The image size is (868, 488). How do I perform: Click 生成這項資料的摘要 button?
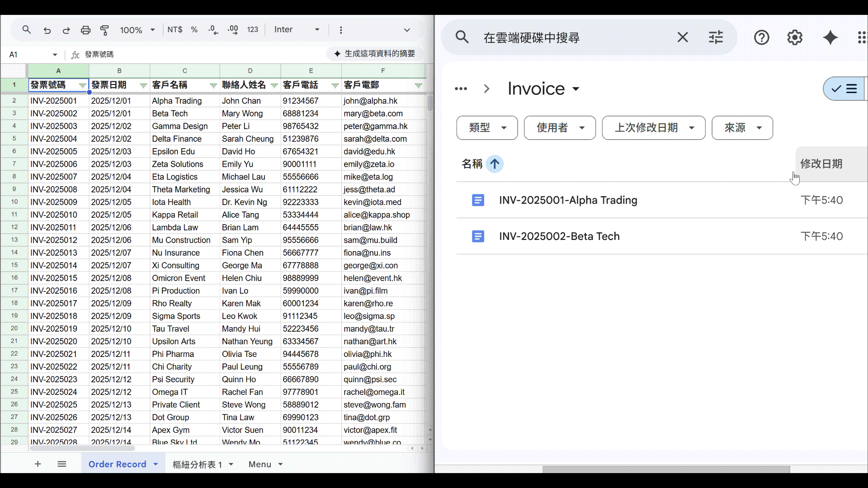[x=374, y=54]
